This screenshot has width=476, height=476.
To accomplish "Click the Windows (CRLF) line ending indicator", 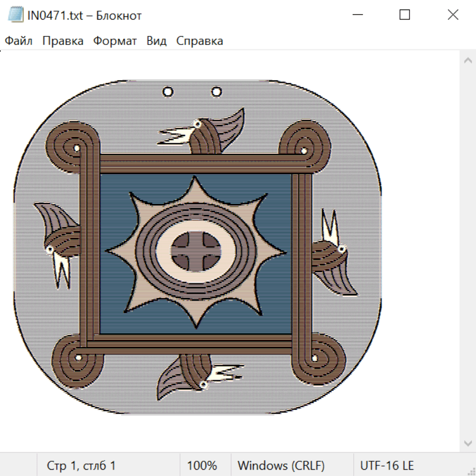I will pyautogui.click(x=281, y=466).
